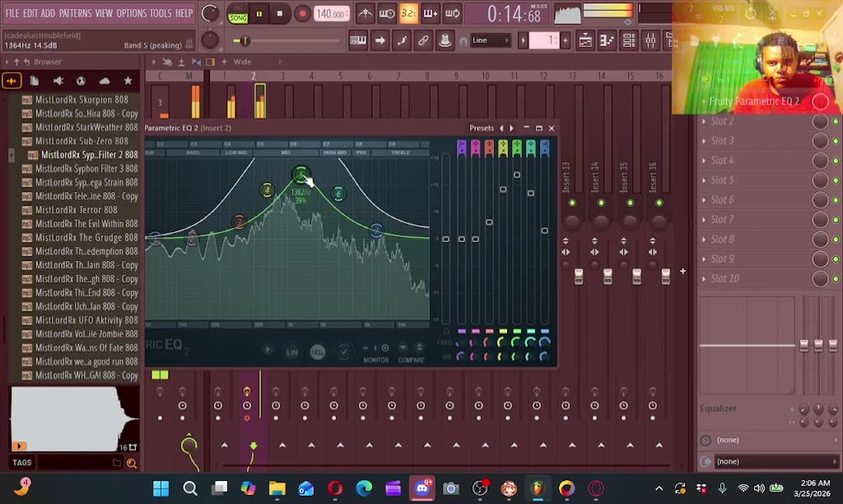Toggle LIN linear phase button in EQ
843x504 pixels.
click(292, 352)
